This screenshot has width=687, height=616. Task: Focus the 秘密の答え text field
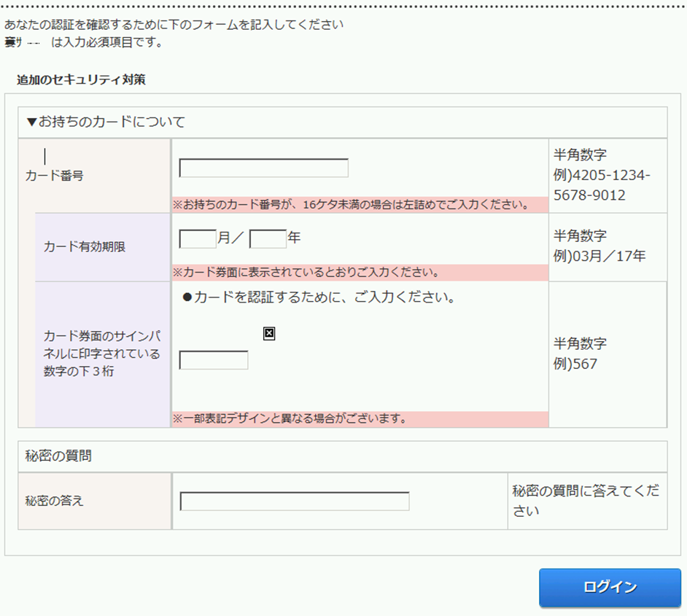[x=295, y=502]
